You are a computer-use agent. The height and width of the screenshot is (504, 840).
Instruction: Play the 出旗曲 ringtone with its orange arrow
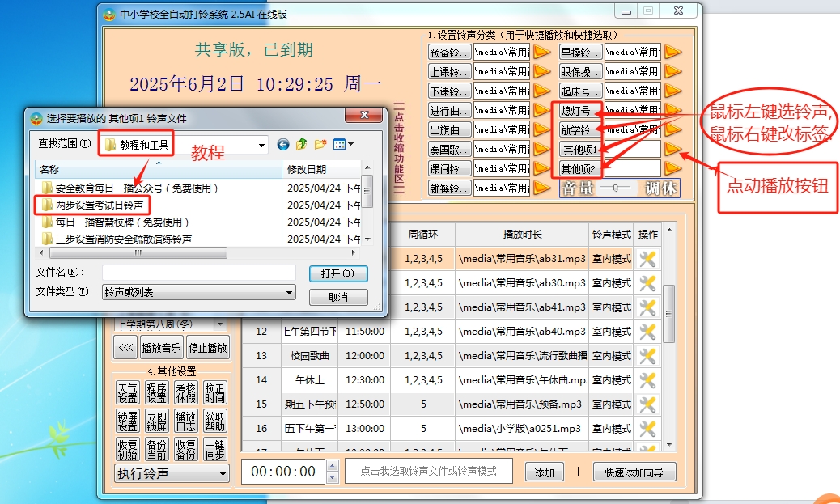[x=541, y=129]
